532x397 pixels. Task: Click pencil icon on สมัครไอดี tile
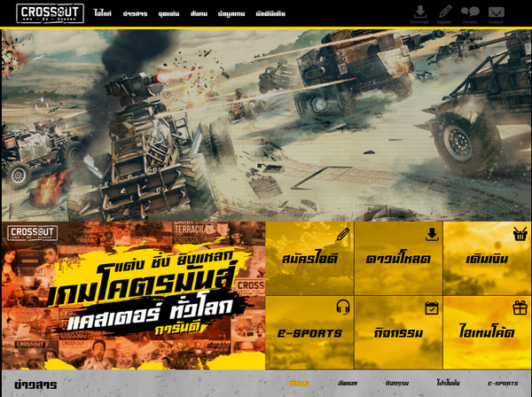343,234
